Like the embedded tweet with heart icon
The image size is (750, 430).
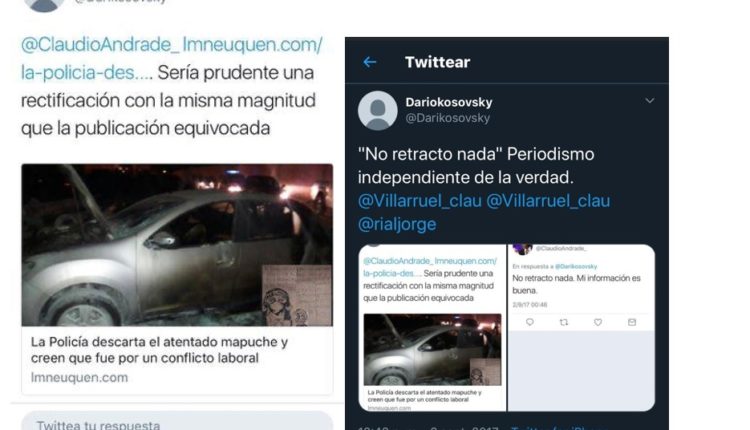coord(598,322)
